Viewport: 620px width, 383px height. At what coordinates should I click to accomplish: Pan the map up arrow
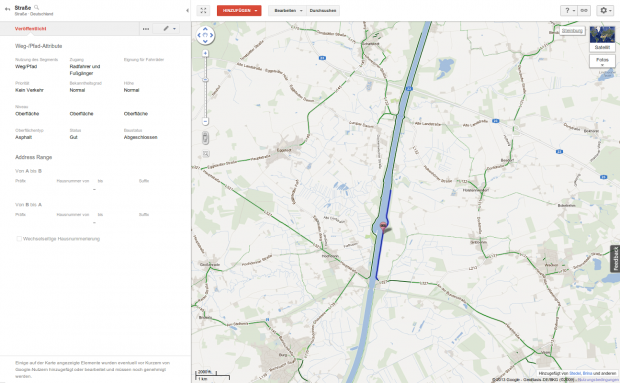[205, 29]
